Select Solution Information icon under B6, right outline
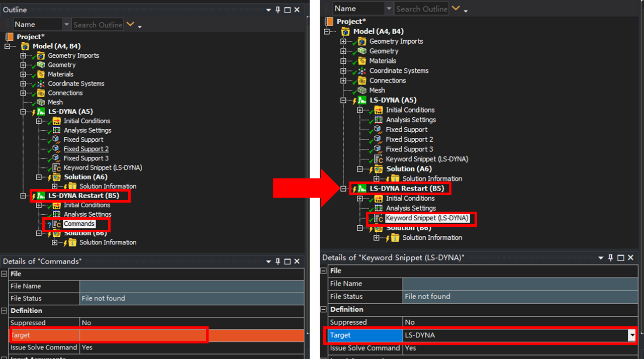Viewport: 644px width, 359px height. (x=395, y=237)
